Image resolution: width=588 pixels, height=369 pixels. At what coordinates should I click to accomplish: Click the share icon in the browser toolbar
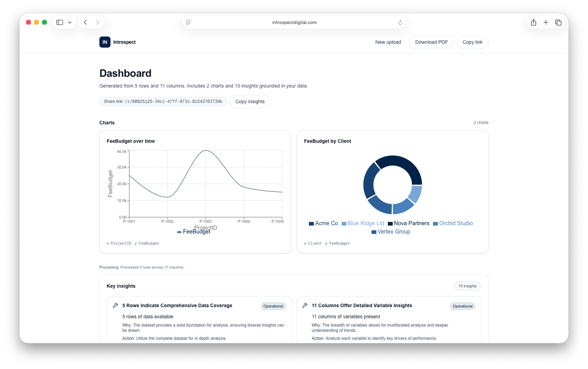click(533, 22)
